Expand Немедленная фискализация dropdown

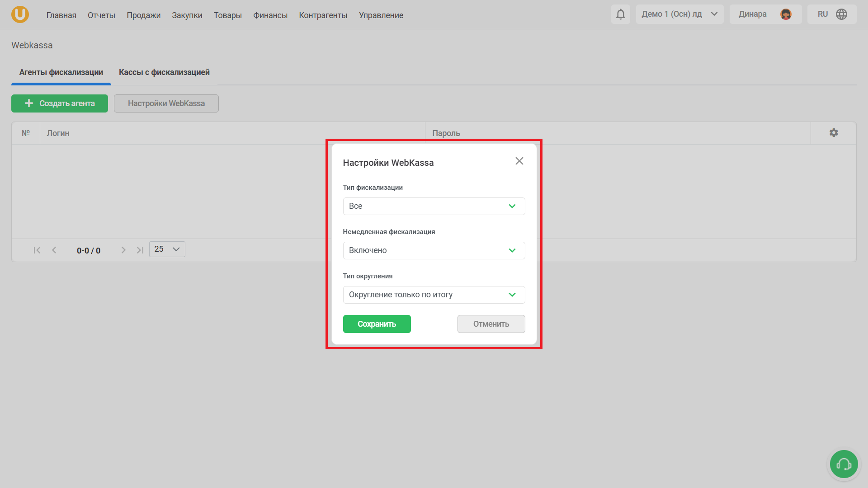(434, 250)
